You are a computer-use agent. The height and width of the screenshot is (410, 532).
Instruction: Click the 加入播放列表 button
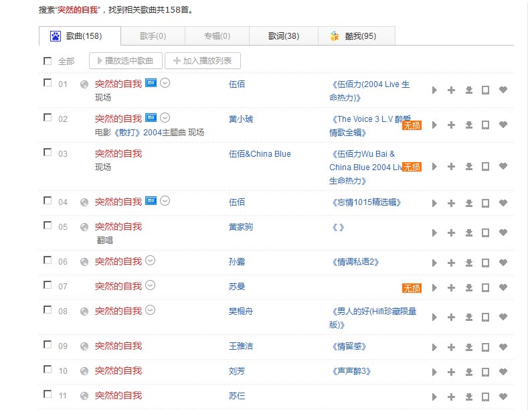pyautogui.click(x=203, y=61)
